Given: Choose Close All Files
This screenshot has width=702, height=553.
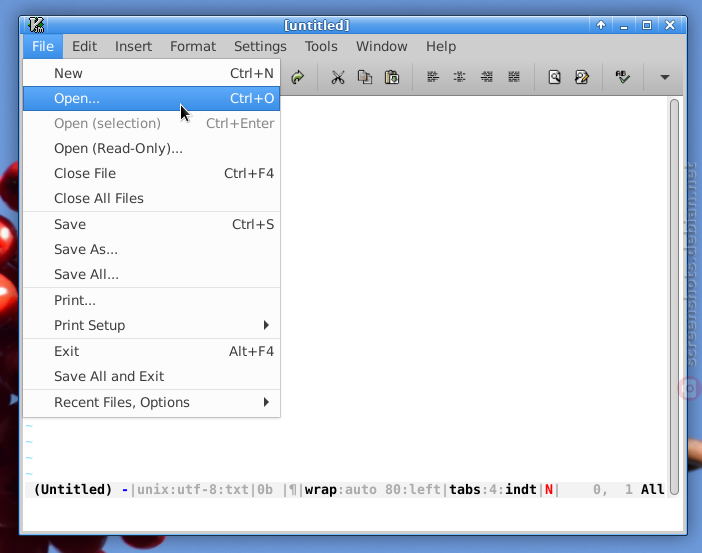Looking at the screenshot, I should pos(152,198).
